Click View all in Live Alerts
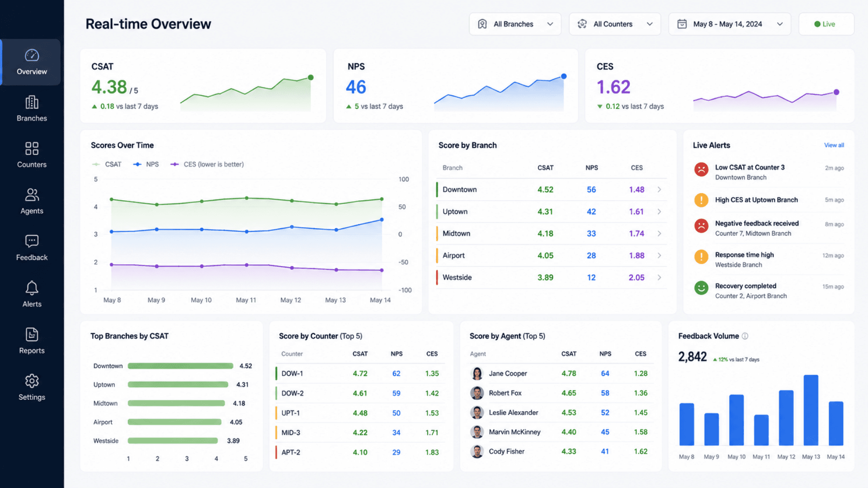Viewport: 868px width, 488px height. [834, 145]
